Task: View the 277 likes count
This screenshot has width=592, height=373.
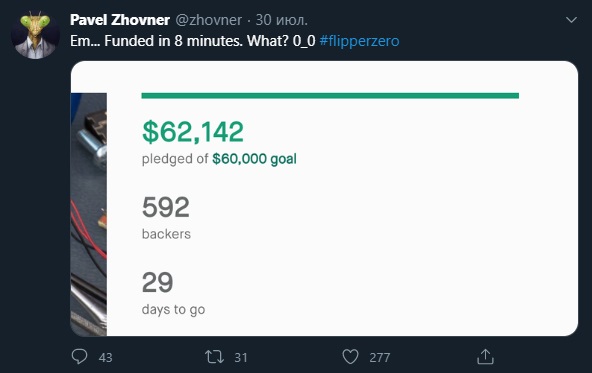Action: click(379, 358)
